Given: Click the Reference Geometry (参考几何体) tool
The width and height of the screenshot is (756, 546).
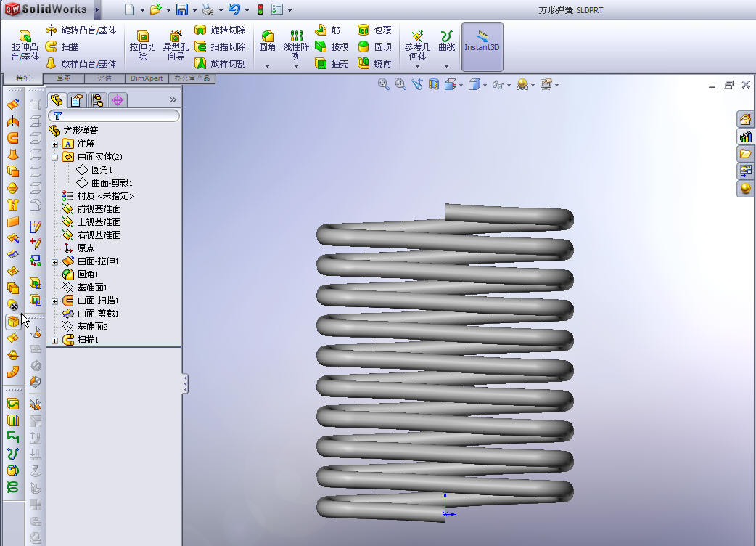Looking at the screenshot, I should [x=417, y=46].
